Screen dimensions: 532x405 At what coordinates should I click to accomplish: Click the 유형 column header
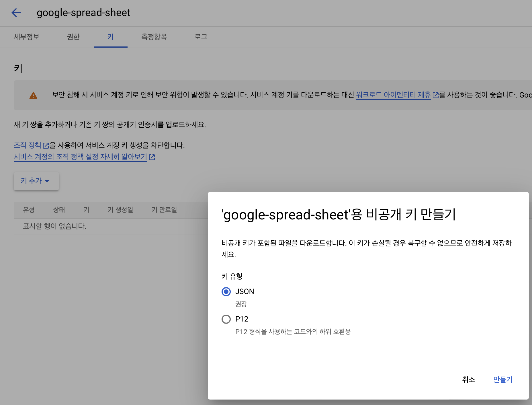click(x=29, y=210)
